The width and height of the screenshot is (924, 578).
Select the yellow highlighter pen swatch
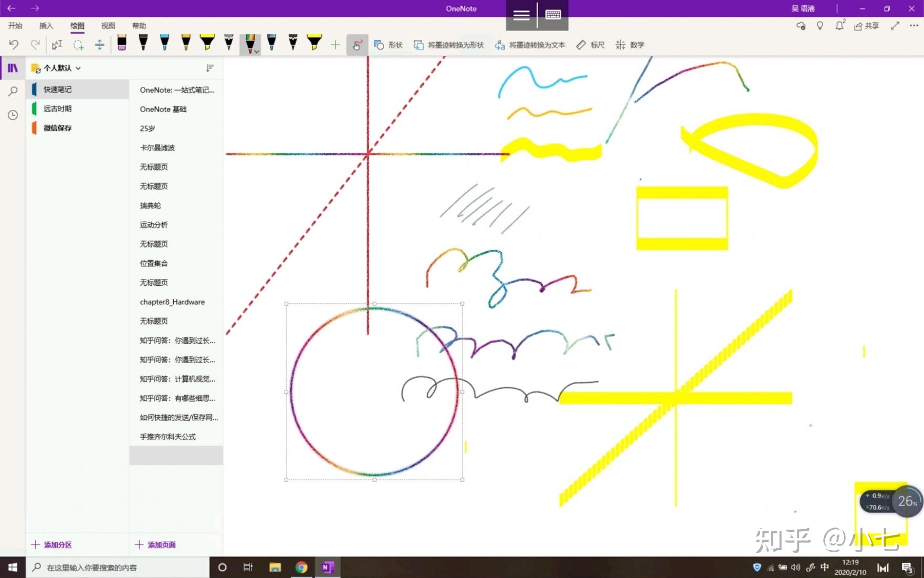(207, 43)
